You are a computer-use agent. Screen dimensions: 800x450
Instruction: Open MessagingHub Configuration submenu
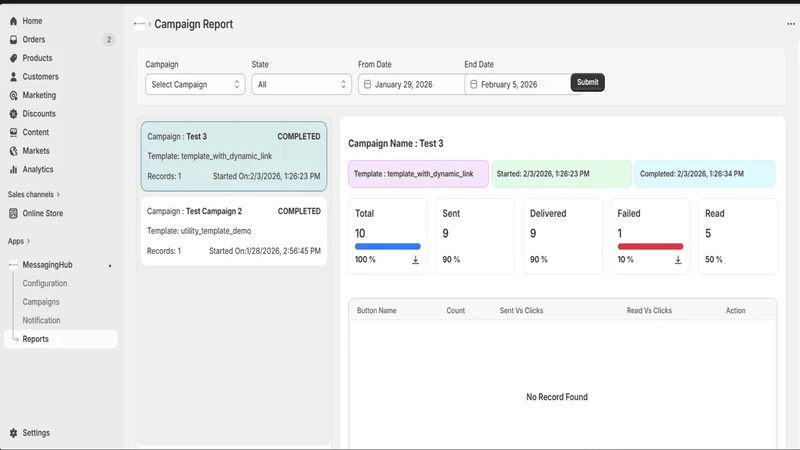45,283
